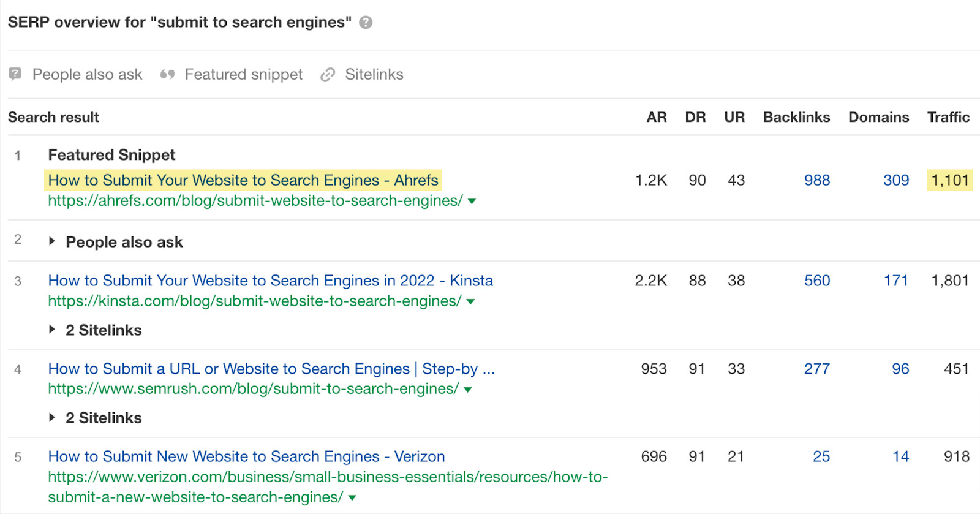980x514 pixels.
Task: Click backlinks count 560 for Kinsta
Action: coord(817,281)
